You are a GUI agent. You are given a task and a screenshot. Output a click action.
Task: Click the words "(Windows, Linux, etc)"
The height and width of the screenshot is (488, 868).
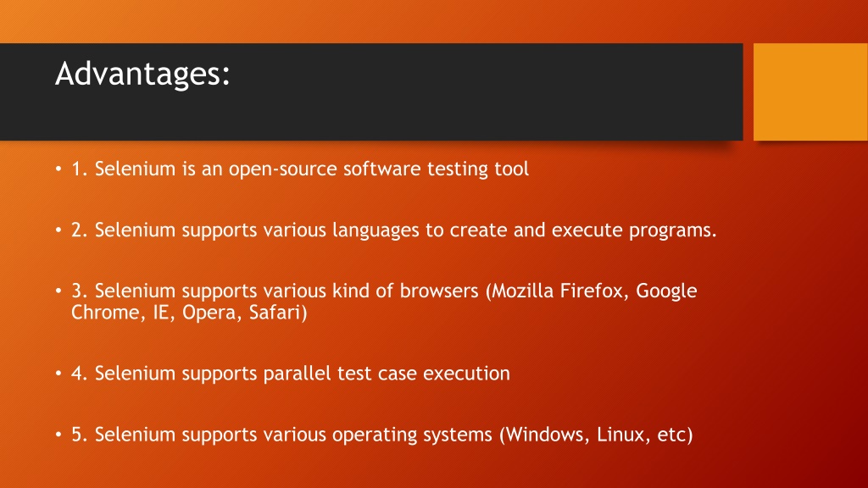pos(596,435)
